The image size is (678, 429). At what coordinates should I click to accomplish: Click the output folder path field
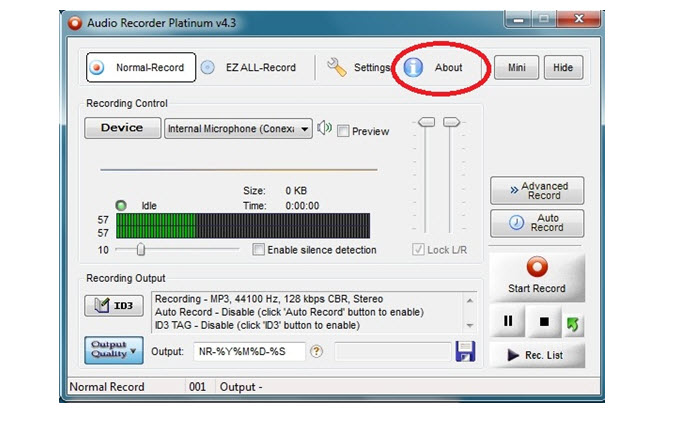coord(393,352)
